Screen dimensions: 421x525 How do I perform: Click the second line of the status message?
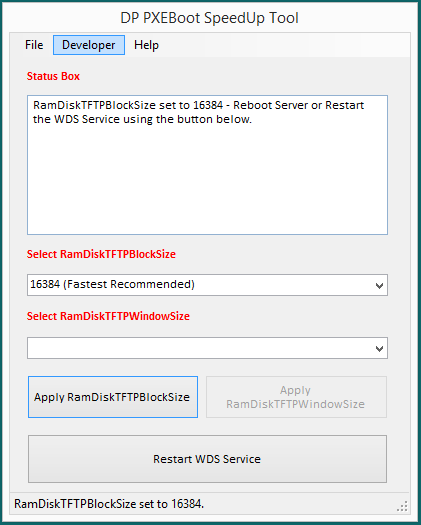[x=142, y=120]
